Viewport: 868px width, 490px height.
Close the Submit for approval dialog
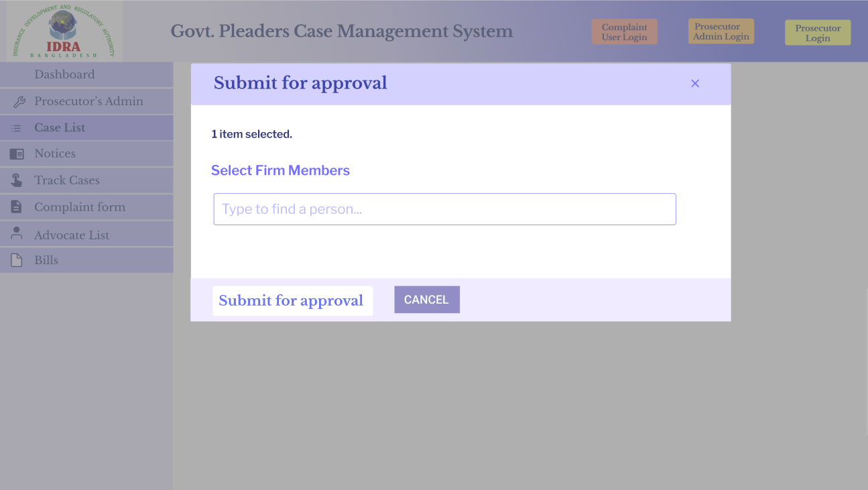(695, 83)
